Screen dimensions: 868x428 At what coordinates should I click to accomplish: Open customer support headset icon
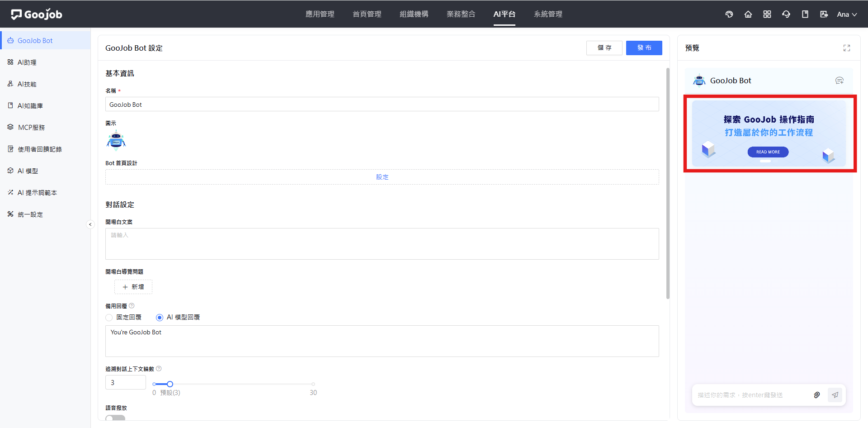click(786, 14)
